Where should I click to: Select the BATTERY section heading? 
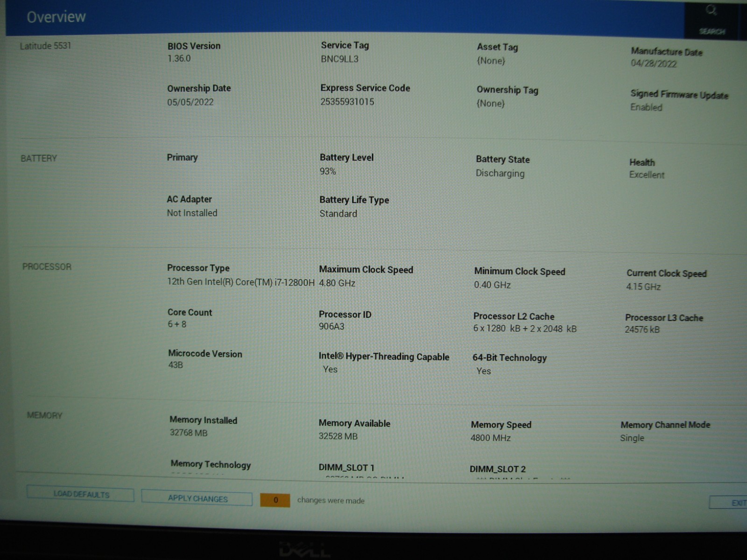[x=39, y=158]
